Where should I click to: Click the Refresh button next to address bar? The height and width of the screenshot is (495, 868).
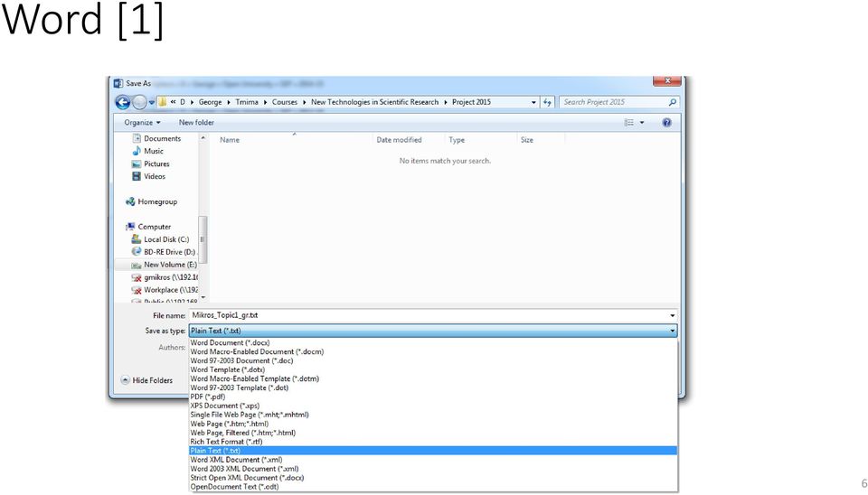pos(547,102)
